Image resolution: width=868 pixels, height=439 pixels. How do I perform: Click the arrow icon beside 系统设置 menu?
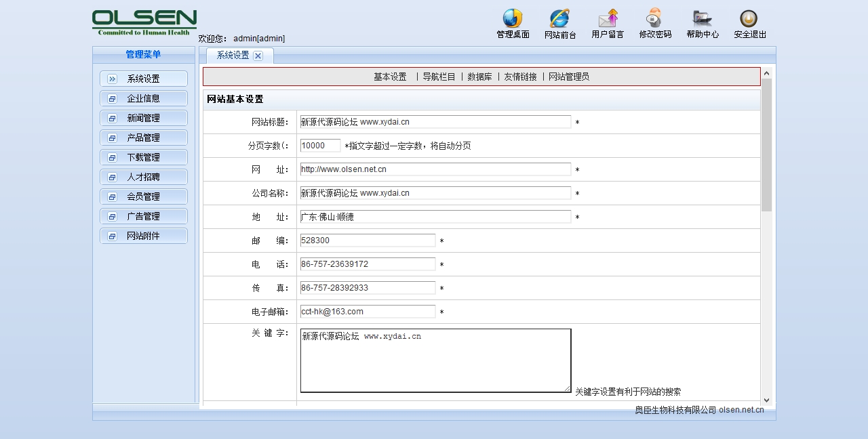point(113,79)
